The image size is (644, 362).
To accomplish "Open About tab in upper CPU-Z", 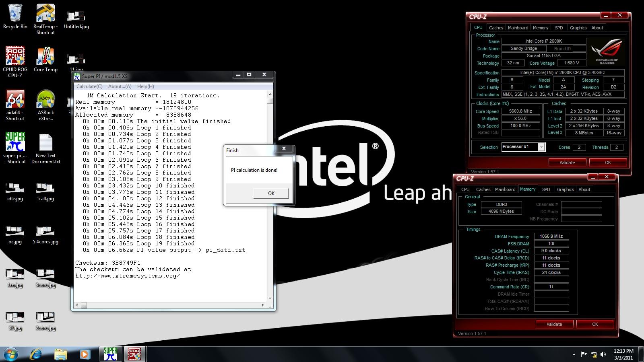I will [597, 28].
